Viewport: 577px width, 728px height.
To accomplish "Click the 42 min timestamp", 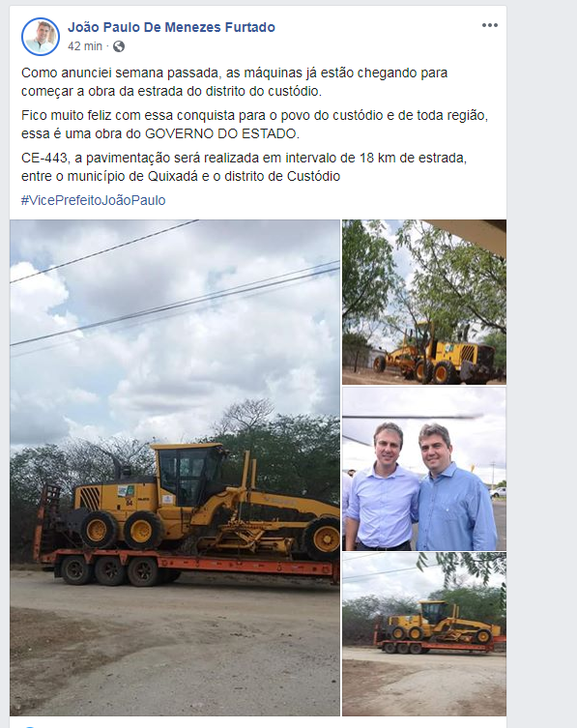I will pyautogui.click(x=85, y=46).
